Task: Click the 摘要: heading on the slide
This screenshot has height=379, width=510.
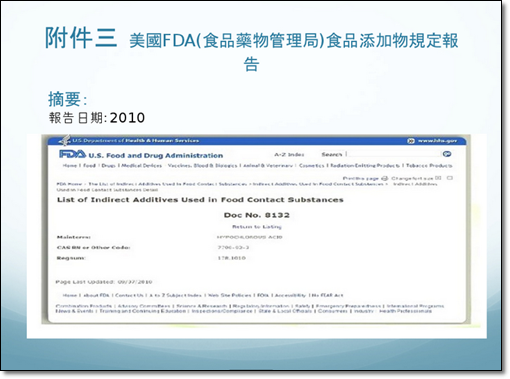Action: (x=68, y=99)
